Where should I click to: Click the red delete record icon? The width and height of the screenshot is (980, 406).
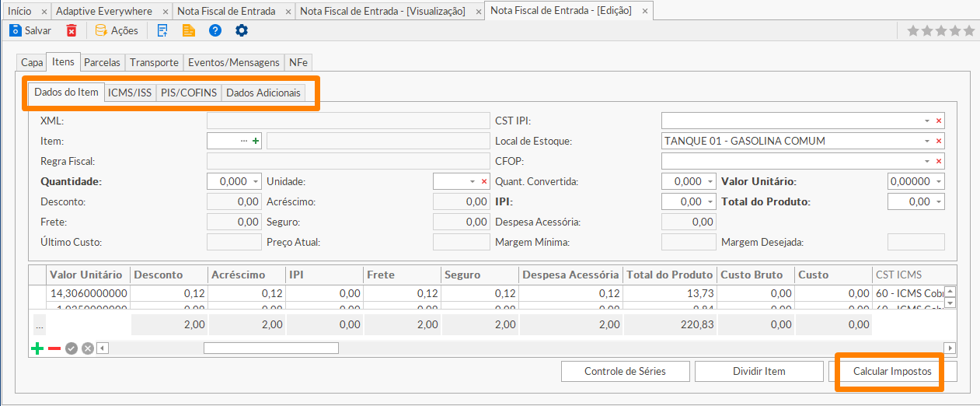71,30
